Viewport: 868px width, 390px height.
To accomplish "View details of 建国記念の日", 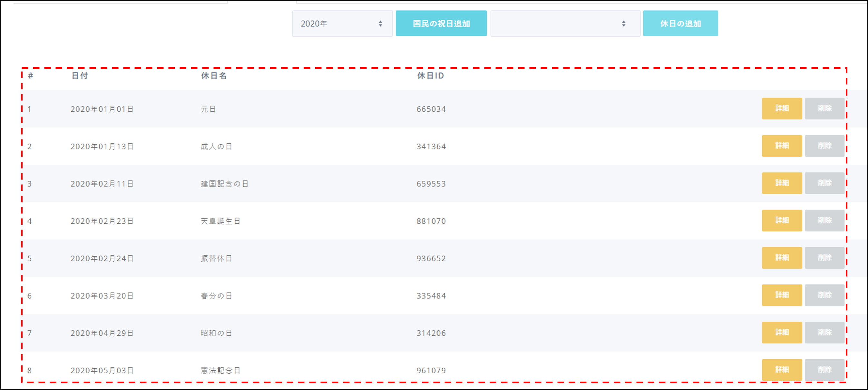I will pos(781,183).
